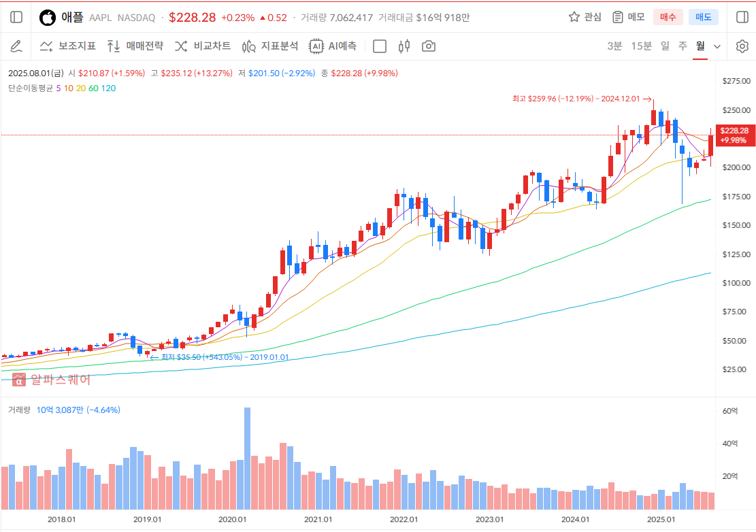Screen dimensions: 756x532
Task: Click the $228.28 header price
Action: tap(193, 18)
